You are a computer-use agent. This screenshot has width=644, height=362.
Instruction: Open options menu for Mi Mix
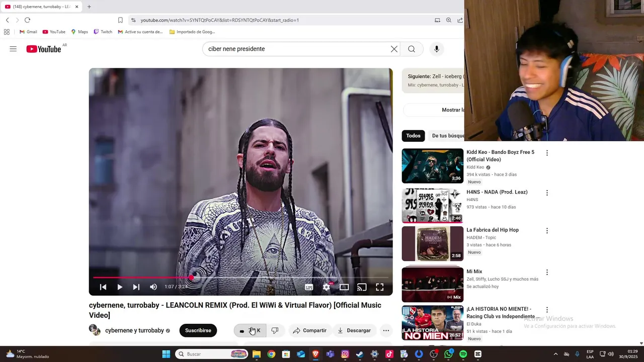point(547,272)
